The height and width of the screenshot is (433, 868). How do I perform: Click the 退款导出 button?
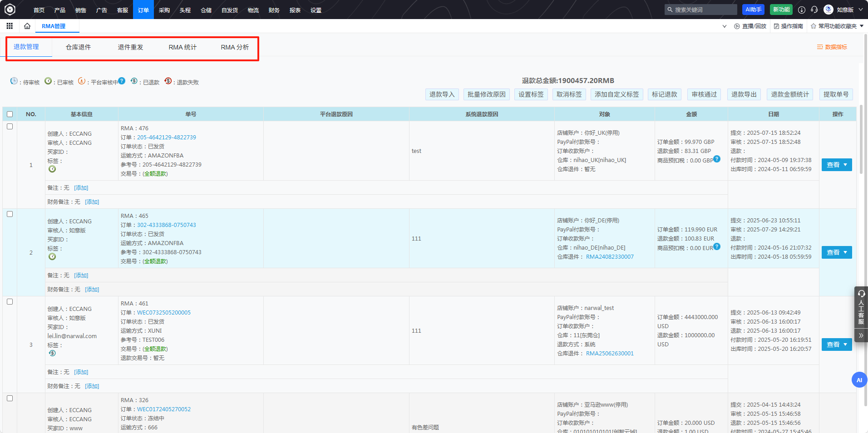tap(744, 94)
